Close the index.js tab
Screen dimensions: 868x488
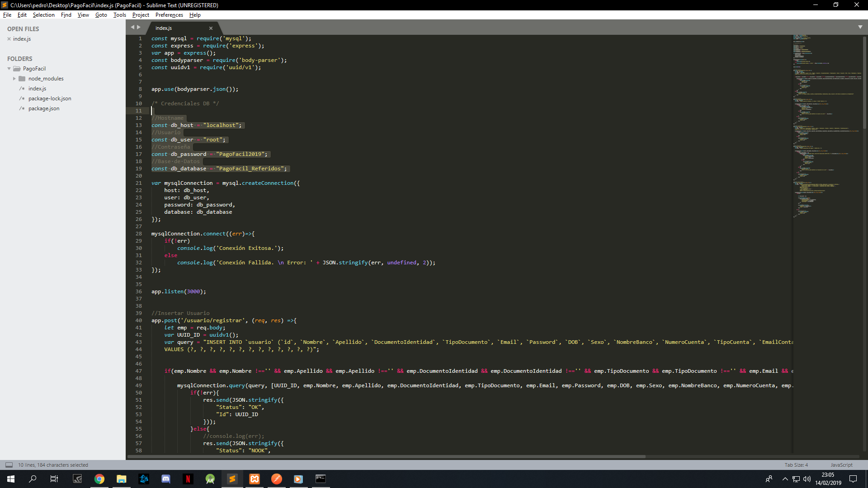211,28
